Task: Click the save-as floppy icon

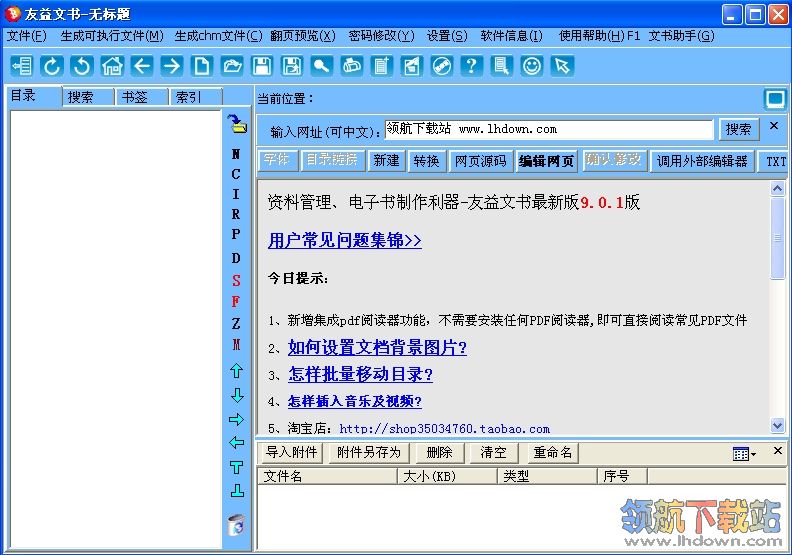Action: point(292,66)
